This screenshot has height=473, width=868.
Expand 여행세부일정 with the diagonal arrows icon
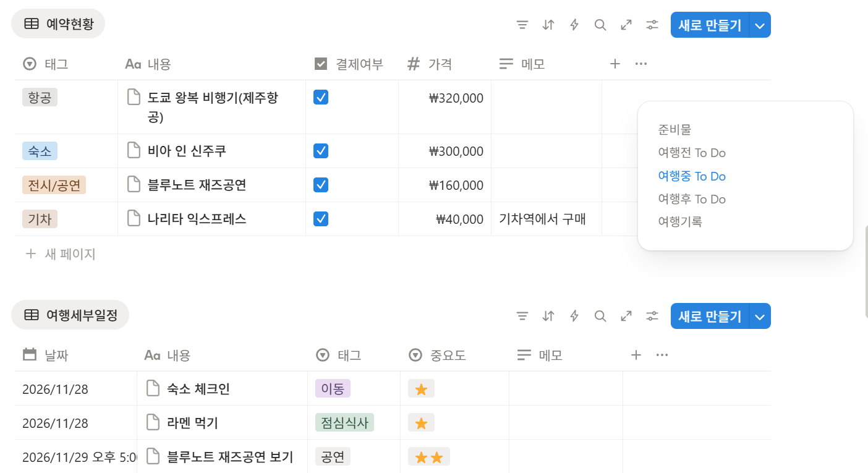pyautogui.click(x=626, y=316)
